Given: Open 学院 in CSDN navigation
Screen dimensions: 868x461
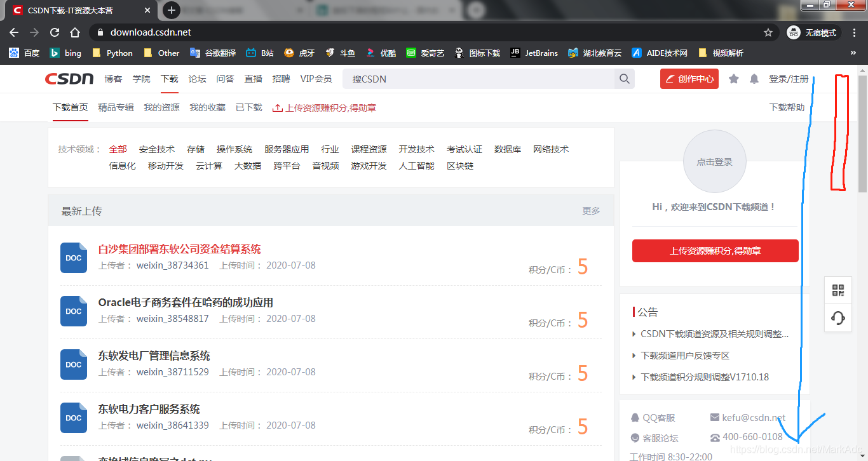Looking at the screenshot, I should (x=142, y=79).
